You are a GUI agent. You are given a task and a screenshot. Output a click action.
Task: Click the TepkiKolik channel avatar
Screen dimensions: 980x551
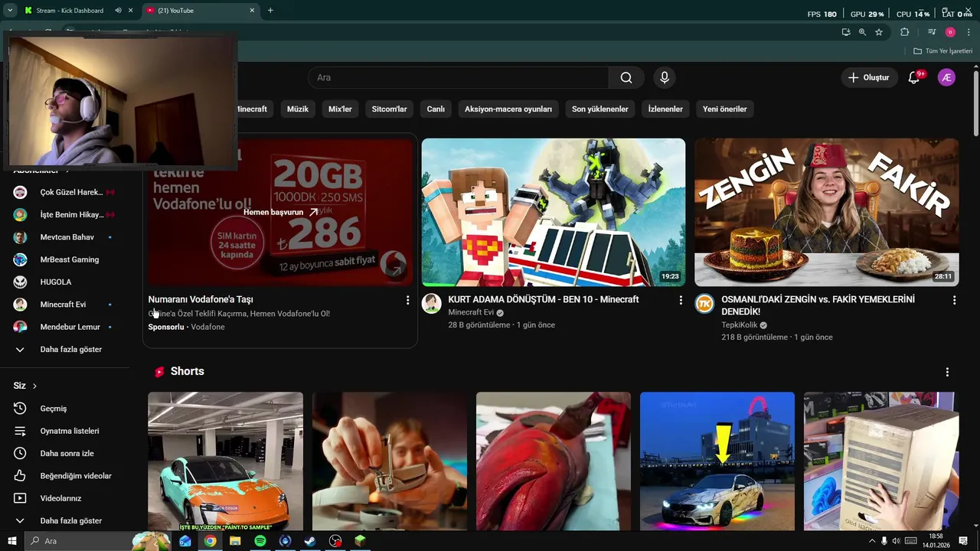704,303
